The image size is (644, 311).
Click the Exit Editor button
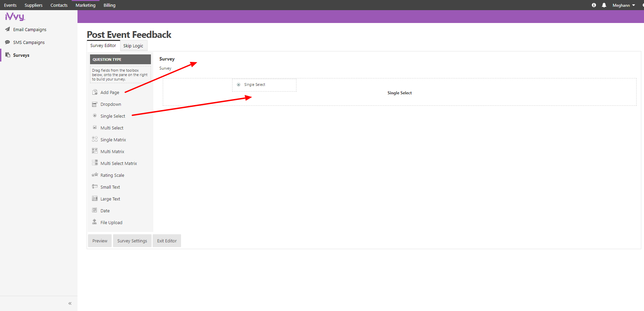(167, 241)
